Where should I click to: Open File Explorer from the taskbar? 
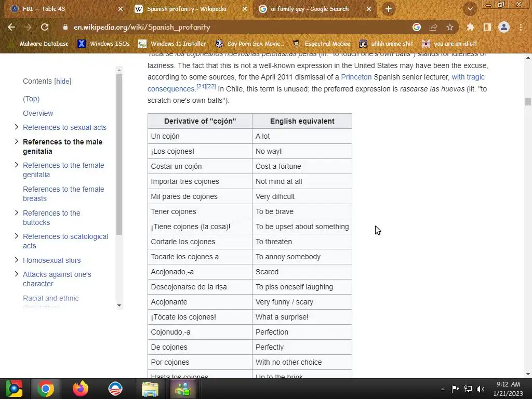point(150,389)
